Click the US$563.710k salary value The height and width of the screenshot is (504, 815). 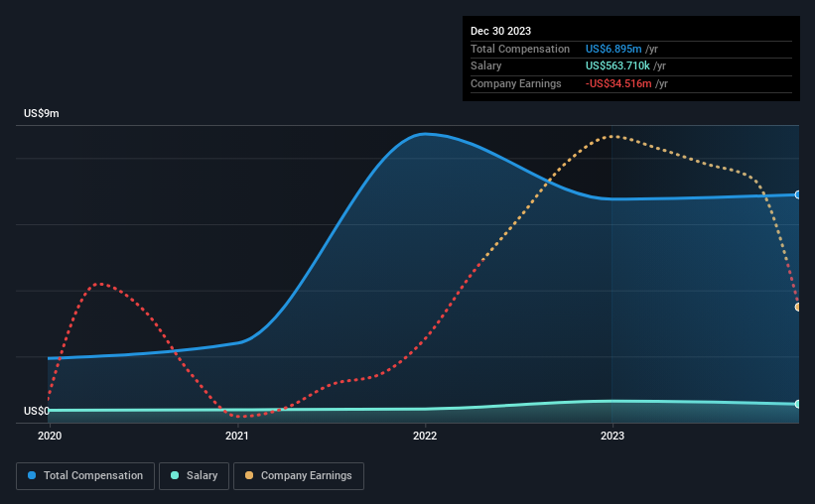pyautogui.click(x=617, y=66)
